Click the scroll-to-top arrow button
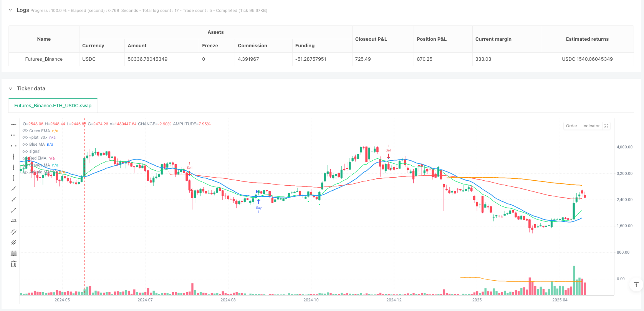 pos(636,284)
